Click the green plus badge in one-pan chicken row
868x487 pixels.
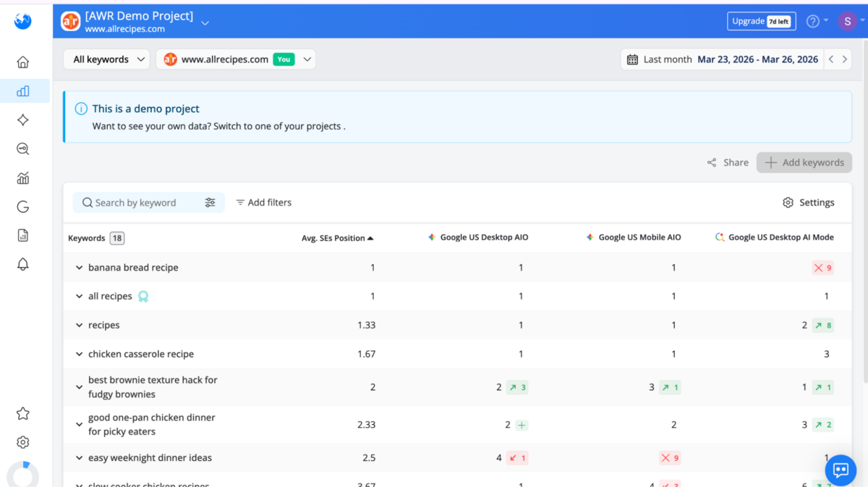(522, 425)
